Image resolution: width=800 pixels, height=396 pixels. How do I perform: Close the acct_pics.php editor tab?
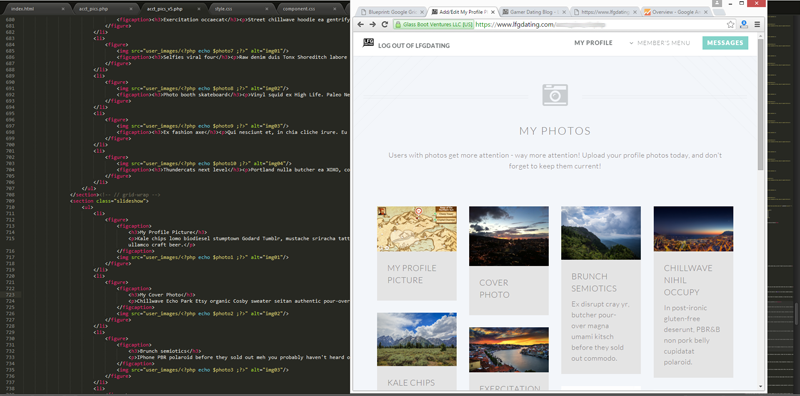(131, 9)
